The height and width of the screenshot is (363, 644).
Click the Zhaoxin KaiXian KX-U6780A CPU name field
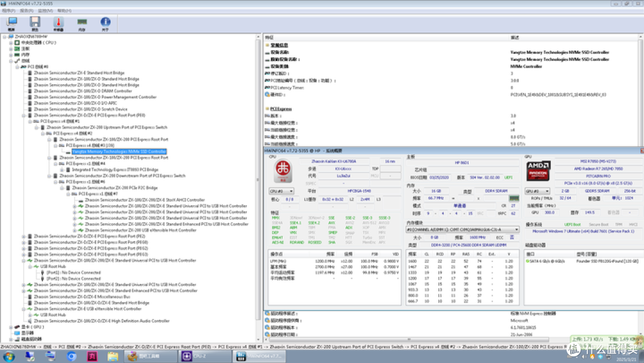(333, 162)
